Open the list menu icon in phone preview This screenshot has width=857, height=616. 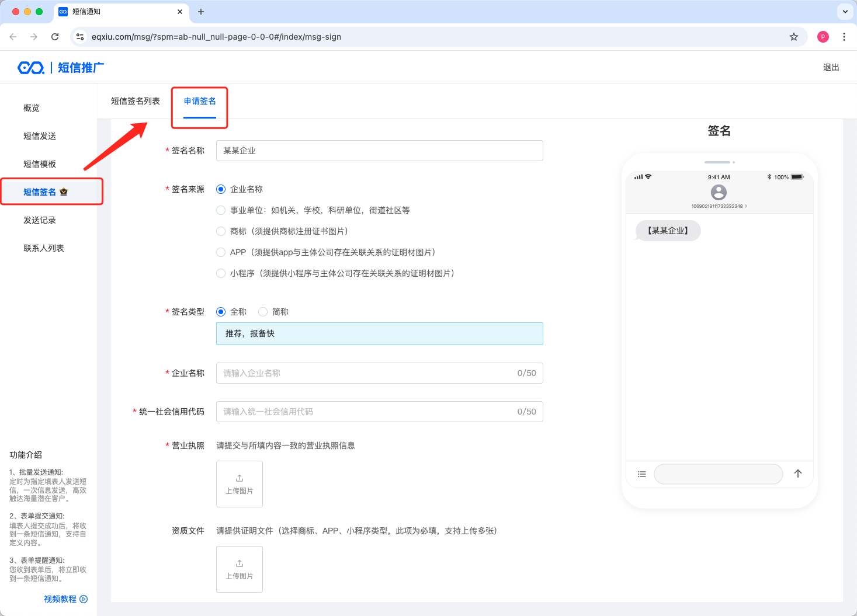(x=641, y=474)
